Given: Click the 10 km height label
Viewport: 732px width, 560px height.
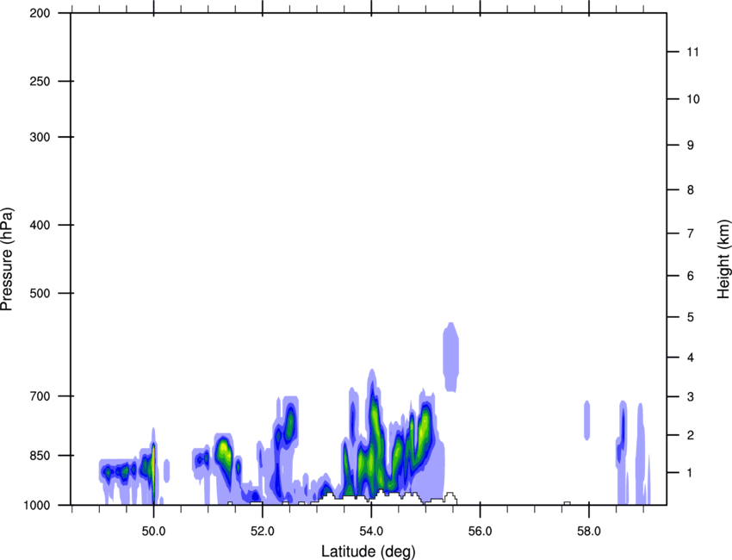Looking at the screenshot, I should [693, 99].
